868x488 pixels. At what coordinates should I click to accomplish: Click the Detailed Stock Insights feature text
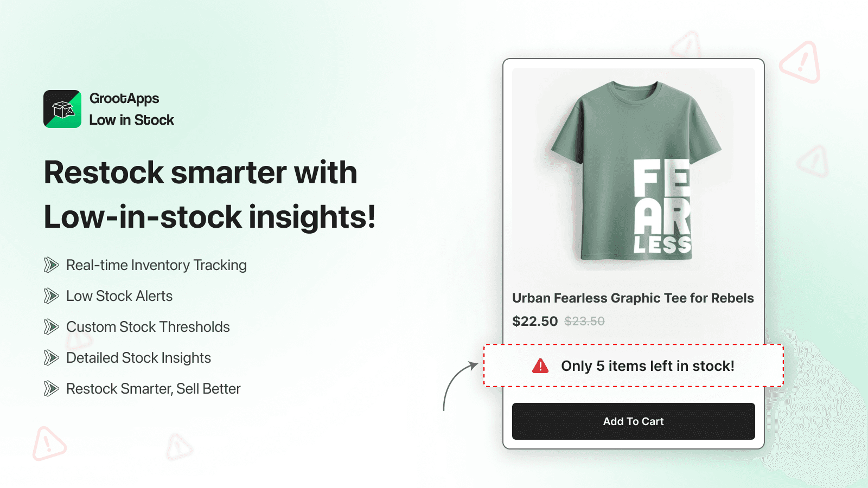coord(138,358)
